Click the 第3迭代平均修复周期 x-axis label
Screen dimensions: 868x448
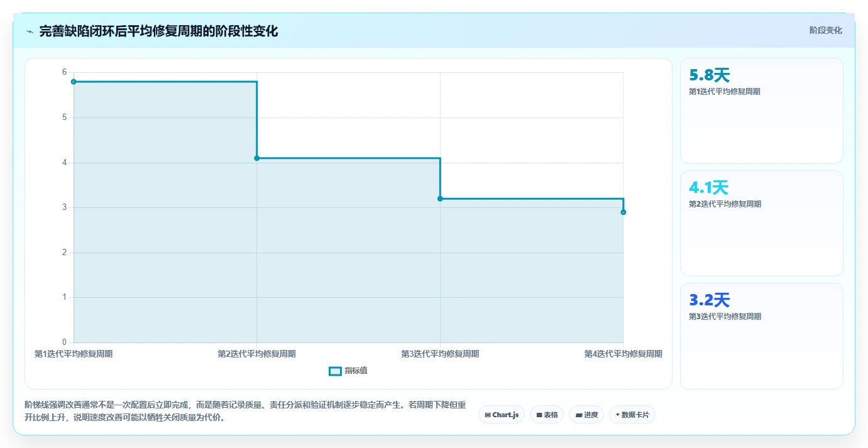[x=440, y=354]
